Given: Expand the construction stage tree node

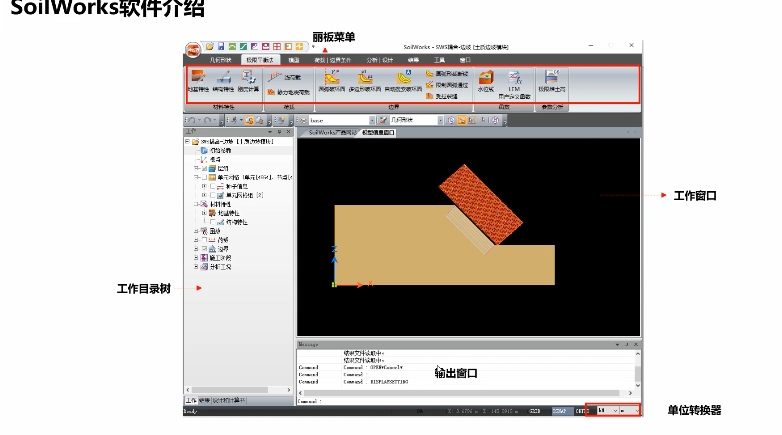Looking at the screenshot, I should [x=196, y=258].
